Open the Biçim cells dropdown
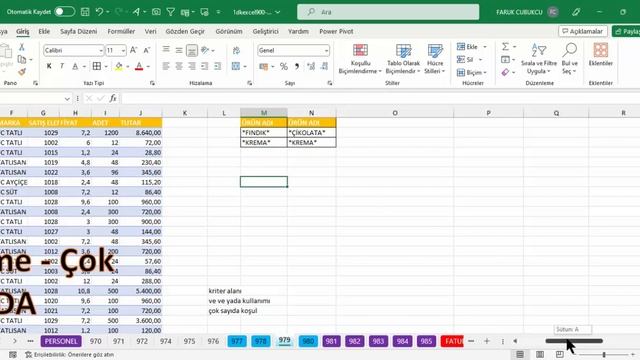 (471, 72)
